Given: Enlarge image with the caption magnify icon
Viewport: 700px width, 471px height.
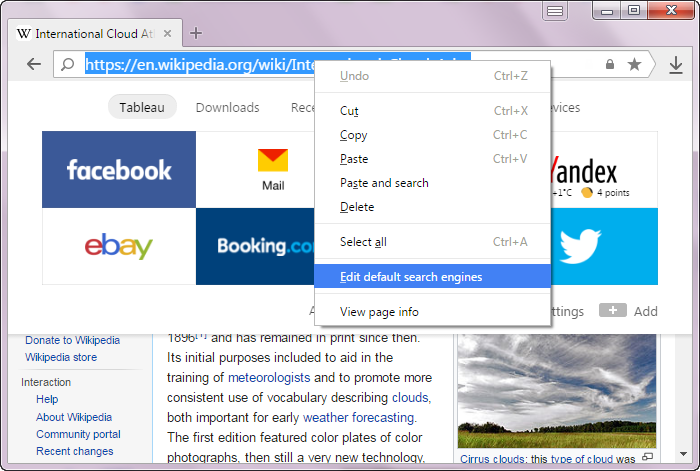Looking at the screenshot, I should [x=647, y=456].
